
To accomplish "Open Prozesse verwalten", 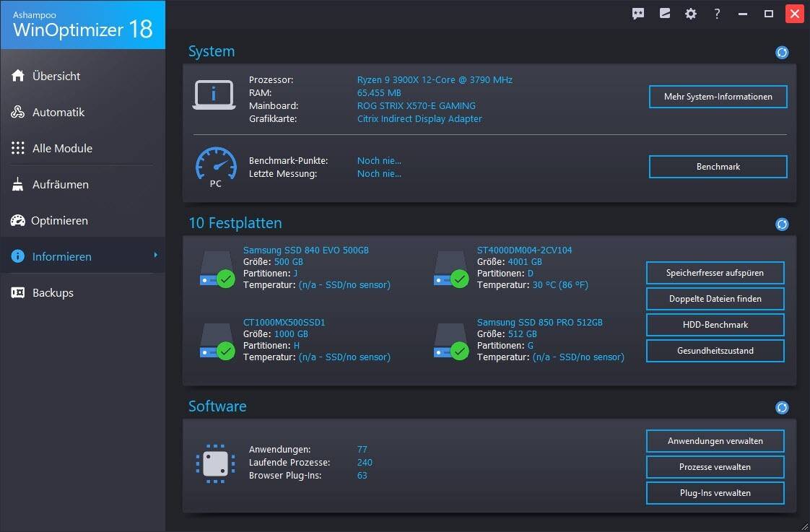I will 715,467.
